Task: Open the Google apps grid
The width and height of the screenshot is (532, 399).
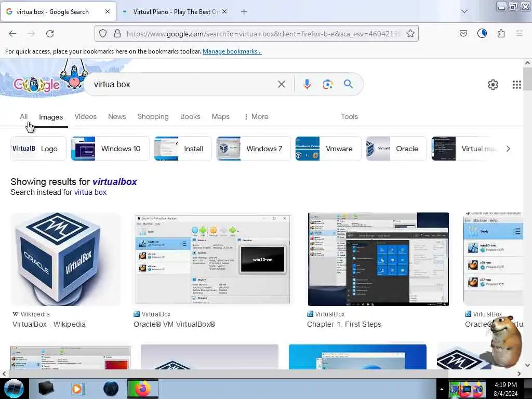Action: 516,85
